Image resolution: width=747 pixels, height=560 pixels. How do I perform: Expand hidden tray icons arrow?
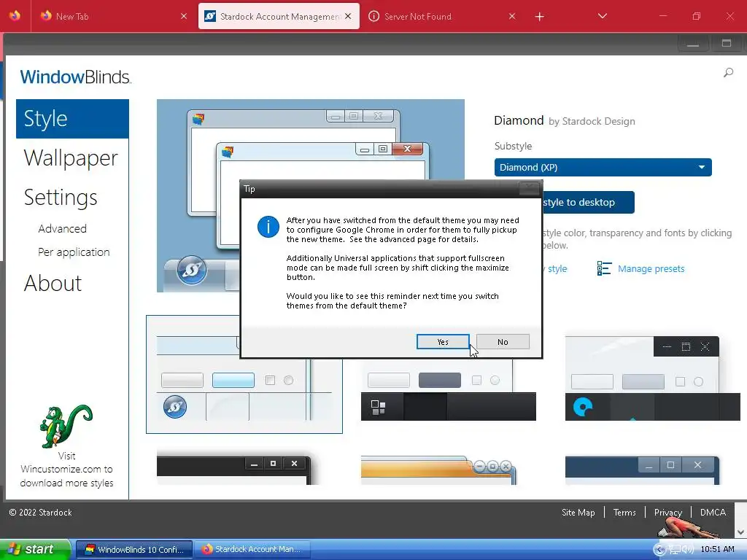click(x=659, y=550)
